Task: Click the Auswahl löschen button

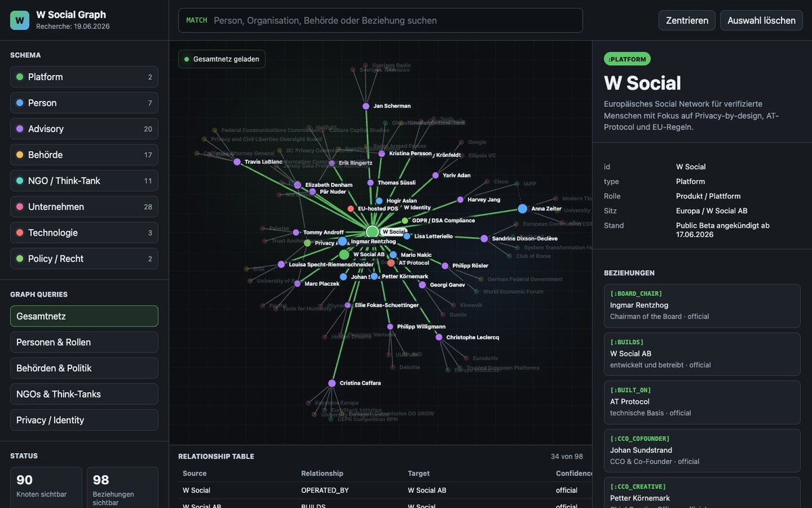Action: (761, 20)
